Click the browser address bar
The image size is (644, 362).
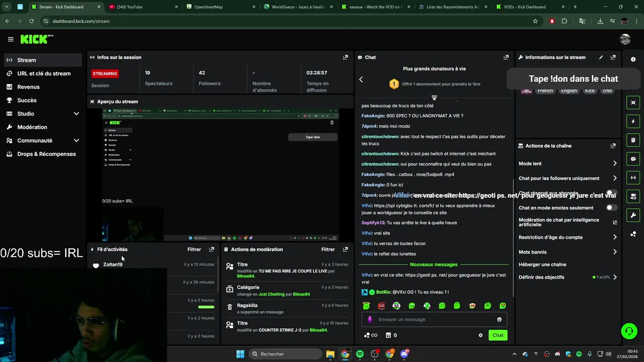click(x=287, y=21)
